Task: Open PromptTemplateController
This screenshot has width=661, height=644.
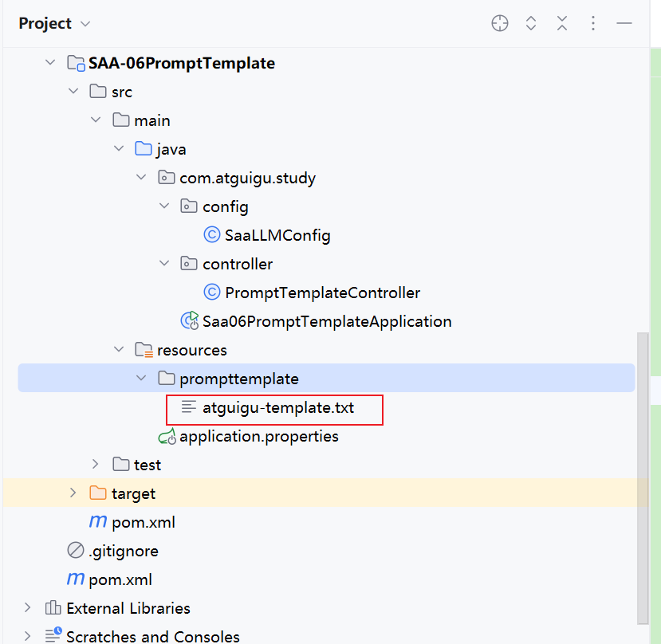Action: coord(322,292)
